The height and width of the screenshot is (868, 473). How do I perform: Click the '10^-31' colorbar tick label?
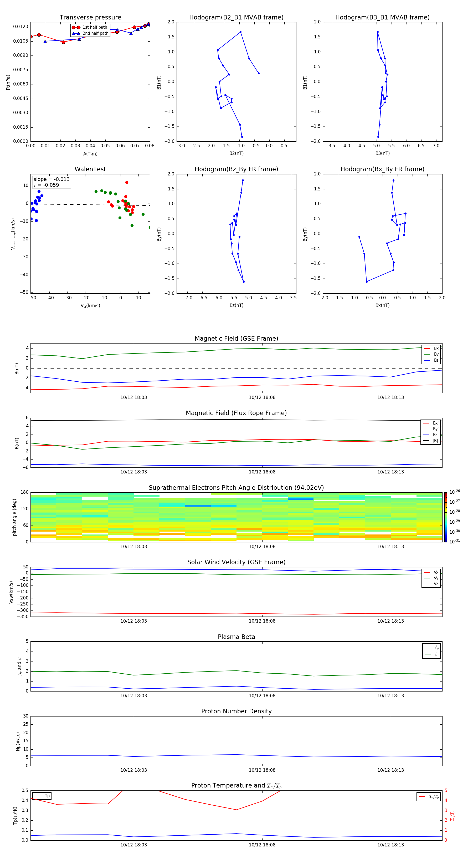pos(455,542)
